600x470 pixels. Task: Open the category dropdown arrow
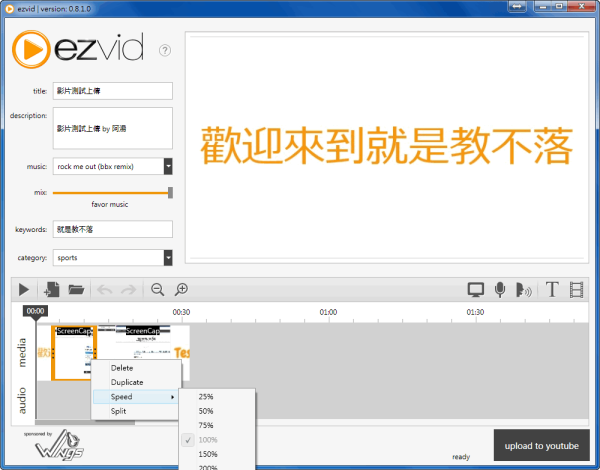(x=168, y=258)
